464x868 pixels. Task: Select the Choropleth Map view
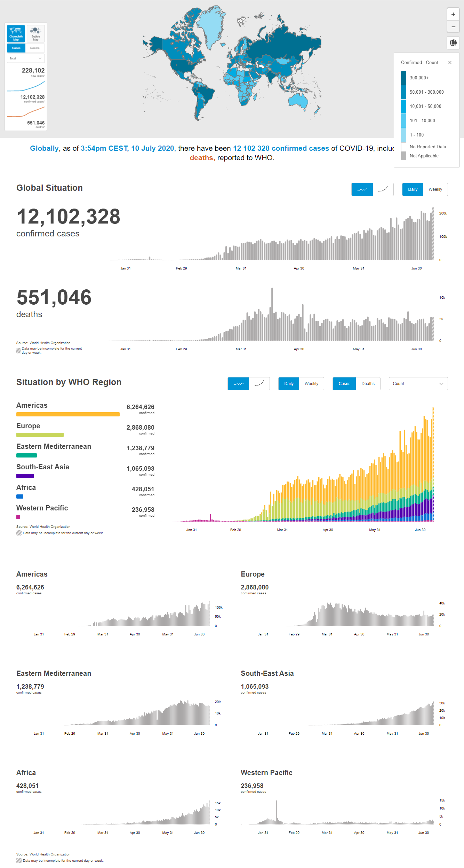pos(16,34)
